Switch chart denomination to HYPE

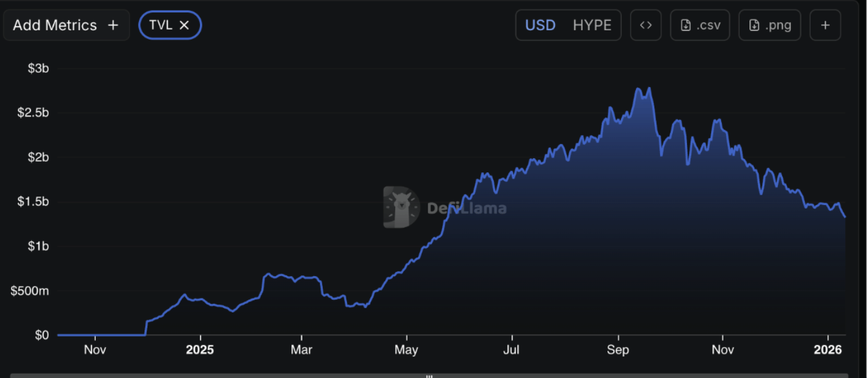click(x=592, y=25)
